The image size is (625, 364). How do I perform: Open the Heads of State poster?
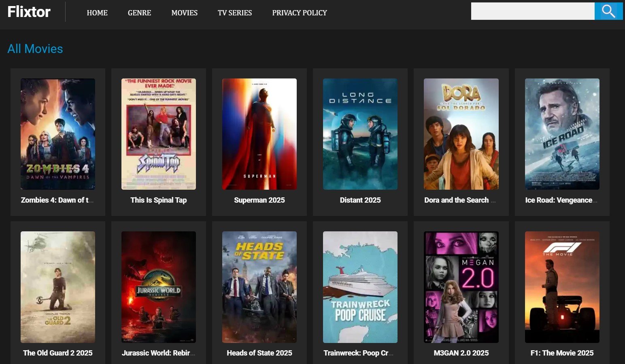[259, 287]
